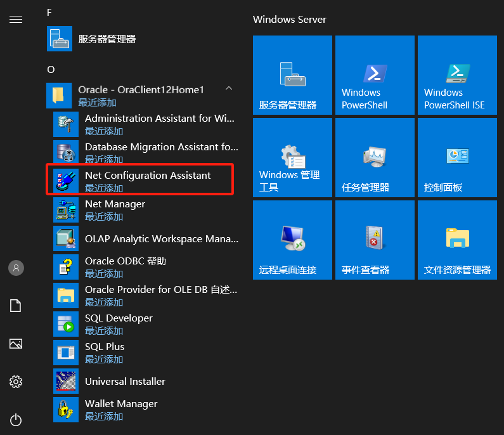Viewport: 504px width, 435px height.
Task: Click the Windows Server group title
Action: click(x=289, y=20)
